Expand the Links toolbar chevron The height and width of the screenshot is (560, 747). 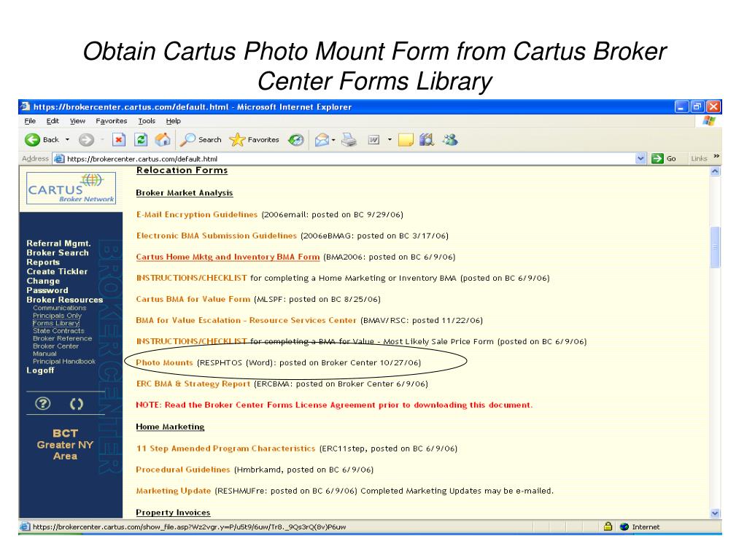pos(716,156)
